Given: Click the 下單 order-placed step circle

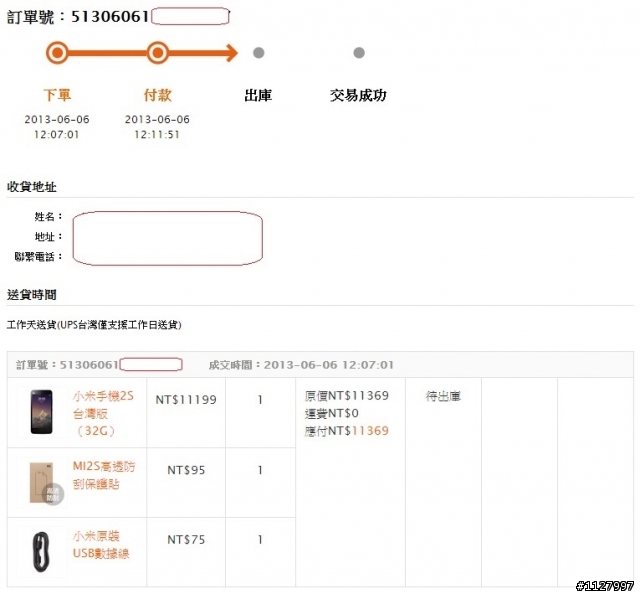Looking at the screenshot, I should [x=57, y=53].
